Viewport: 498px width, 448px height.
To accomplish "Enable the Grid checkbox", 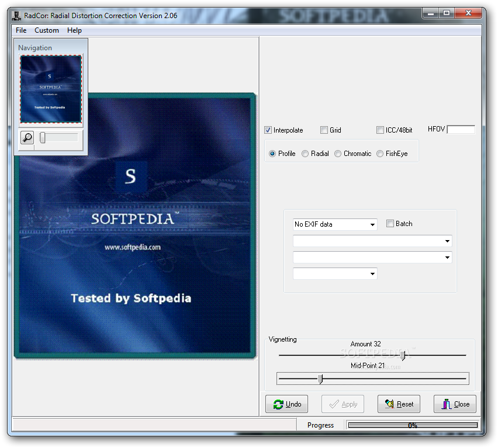I will [324, 130].
